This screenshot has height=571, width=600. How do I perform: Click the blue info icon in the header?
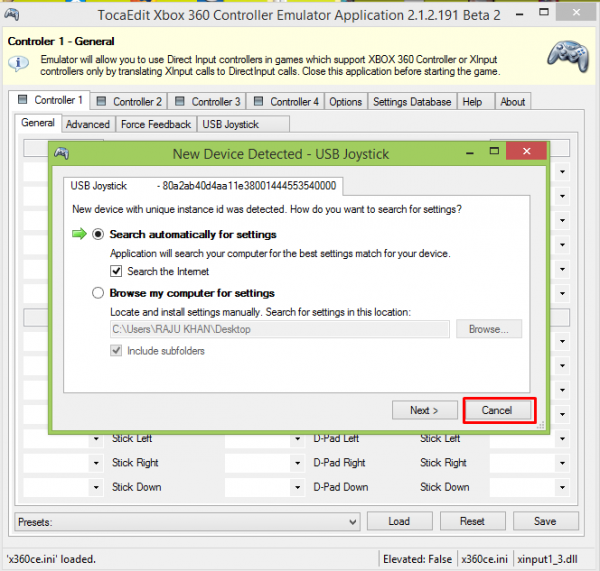tap(18, 63)
